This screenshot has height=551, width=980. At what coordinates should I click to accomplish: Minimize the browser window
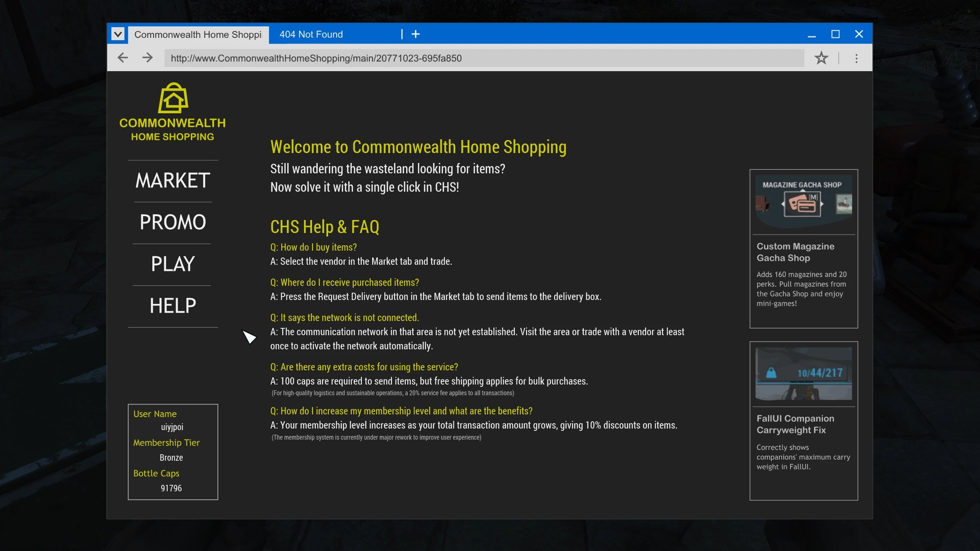tap(812, 35)
